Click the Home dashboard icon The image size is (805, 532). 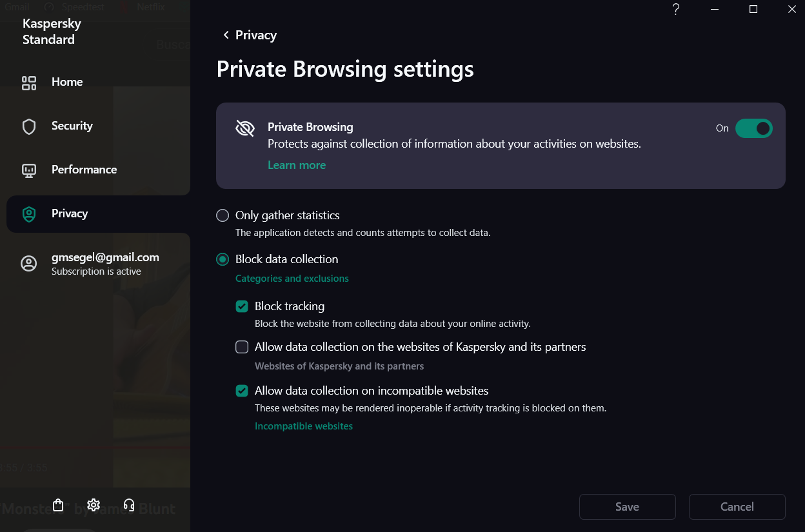pyautogui.click(x=29, y=83)
